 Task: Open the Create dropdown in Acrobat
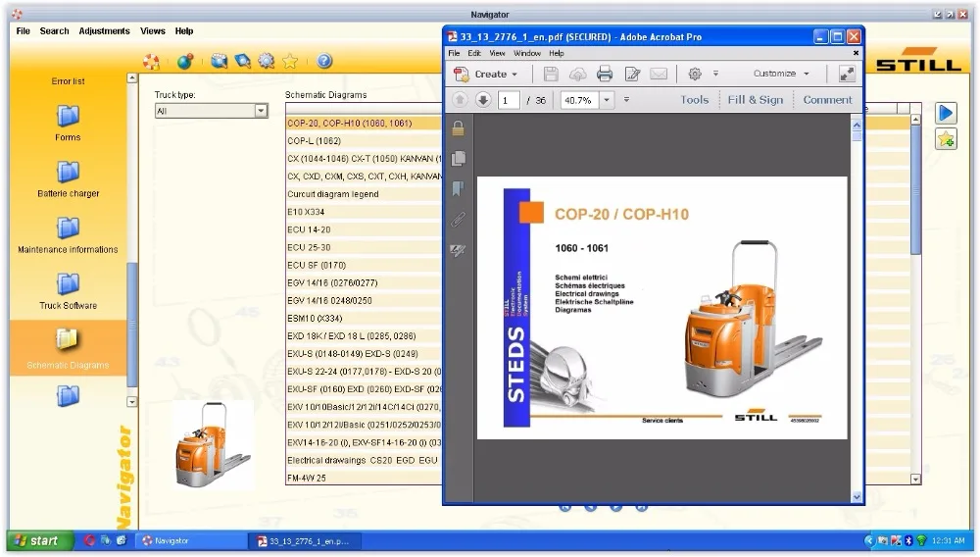pos(487,75)
